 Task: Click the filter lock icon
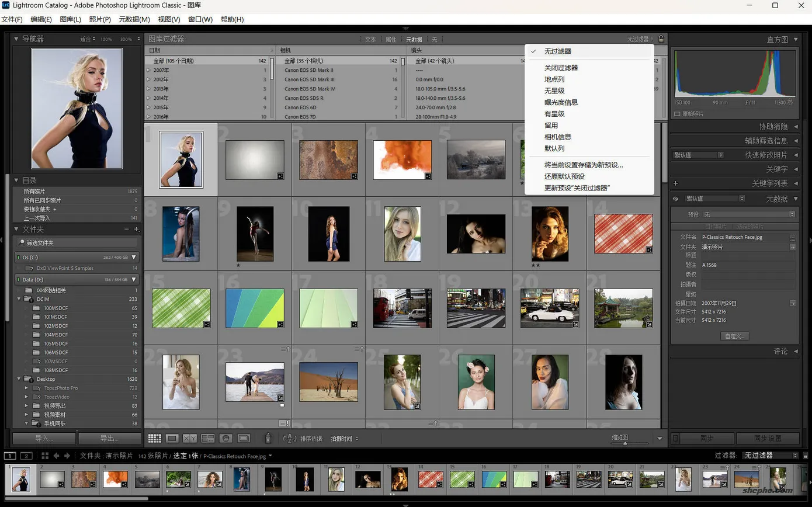pos(661,39)
